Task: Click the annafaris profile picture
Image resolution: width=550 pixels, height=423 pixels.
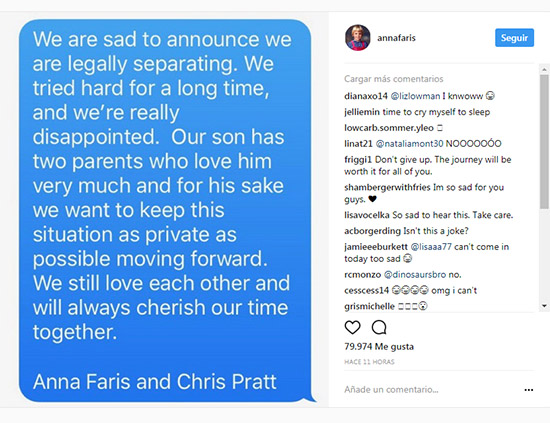Action: (x=357, y=38)
